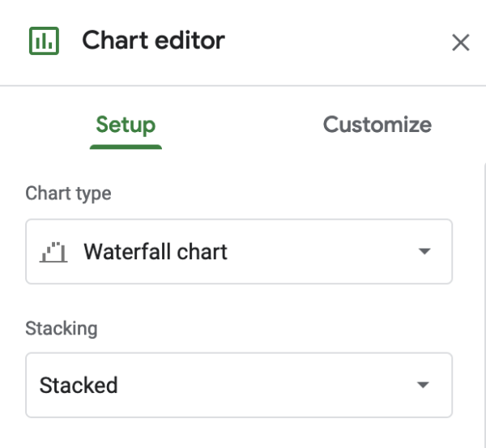The image size is (486, 448).
Task: Click empty space inside Stacking box
Action: (267, 385)
